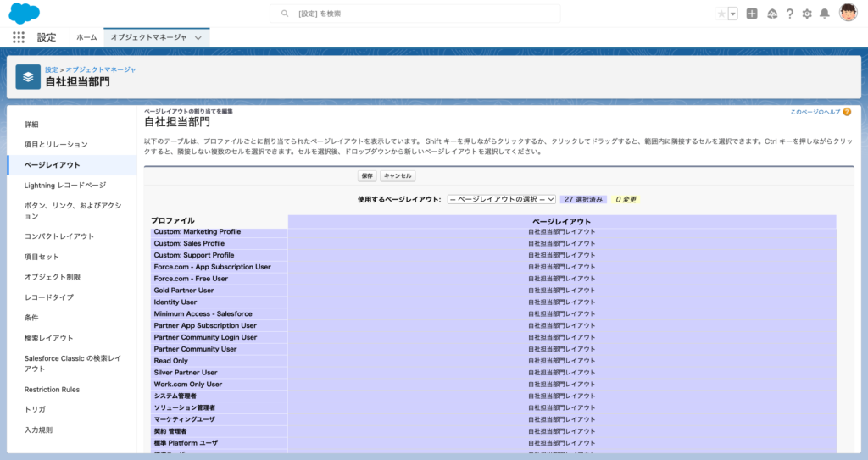The height and width of the screenshot is (460, 868).
Task: Click the マーケティングユーザ profile row
Action: point(220,419)
